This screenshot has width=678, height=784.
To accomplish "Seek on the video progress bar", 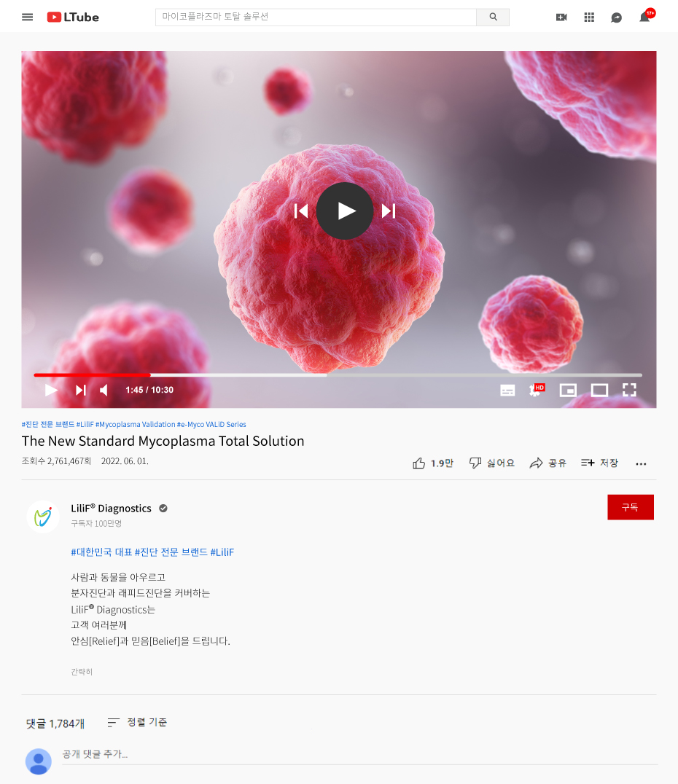I will [x=338, y=375].
